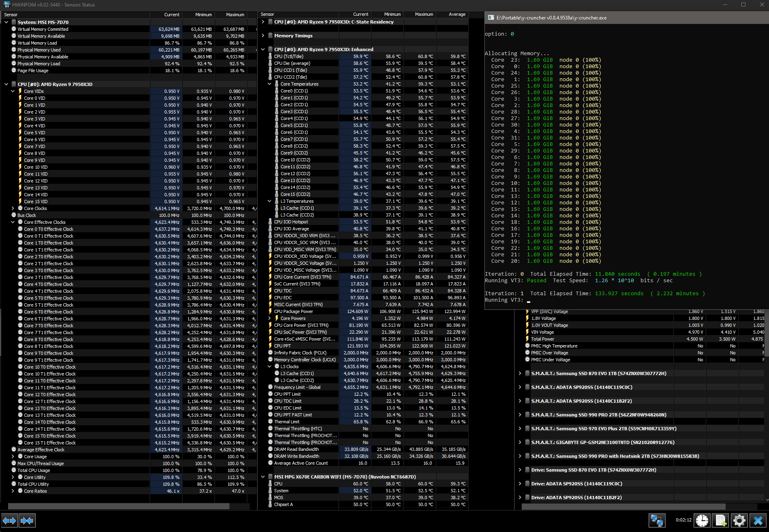Screen dimensions: 769x532
Task: Expand Drive: ADATA SP920SS (14140C119C0C) group
Action: pyautogui.click(x=520, y=484)
